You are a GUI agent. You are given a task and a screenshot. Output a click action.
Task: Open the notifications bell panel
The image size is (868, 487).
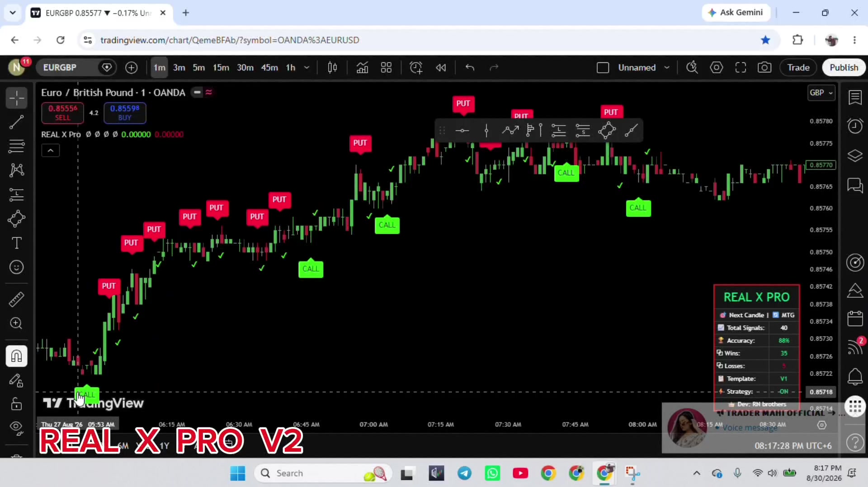855,376
